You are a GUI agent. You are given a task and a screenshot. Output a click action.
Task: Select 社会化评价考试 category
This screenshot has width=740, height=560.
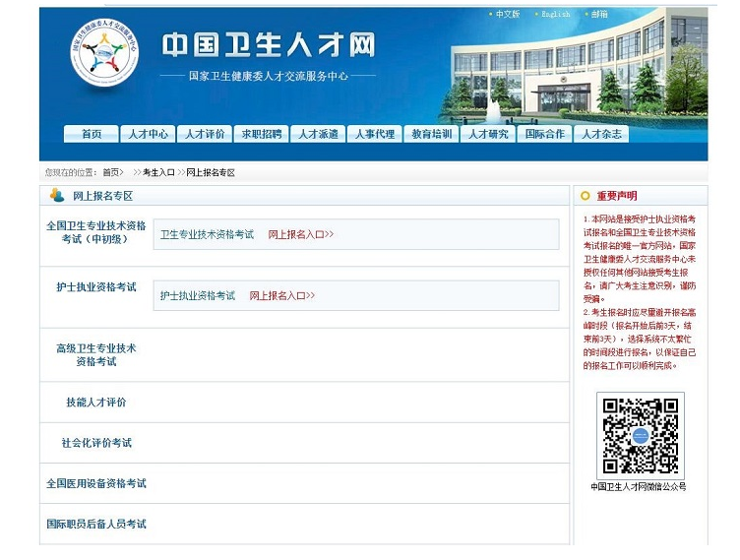[95, 443]
